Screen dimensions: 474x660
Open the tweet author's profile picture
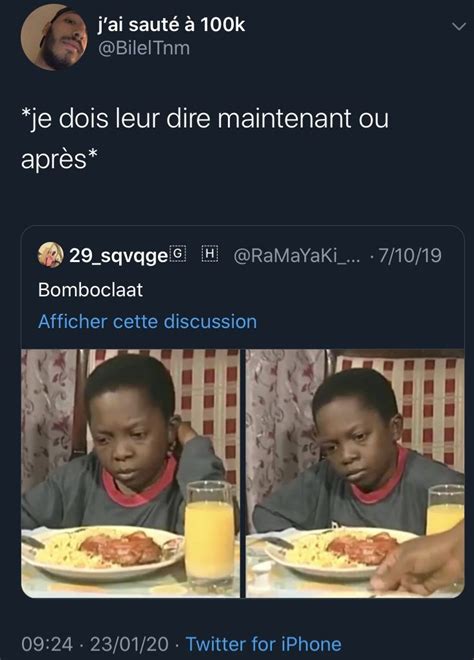click(54, 37)
